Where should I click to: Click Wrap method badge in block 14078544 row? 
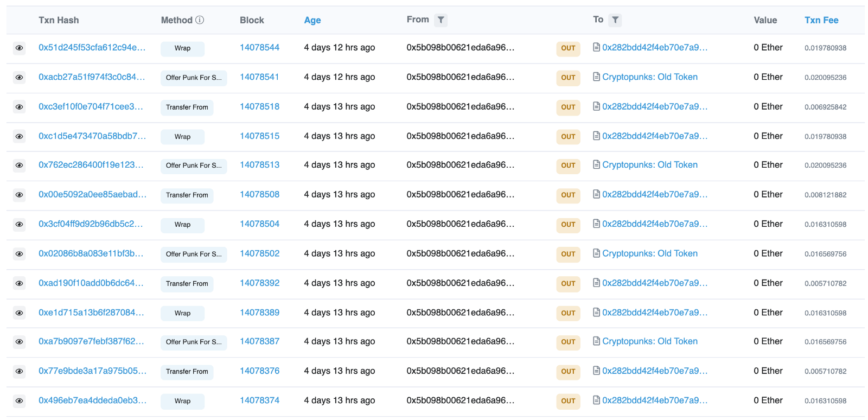click(x=182, y=48)
